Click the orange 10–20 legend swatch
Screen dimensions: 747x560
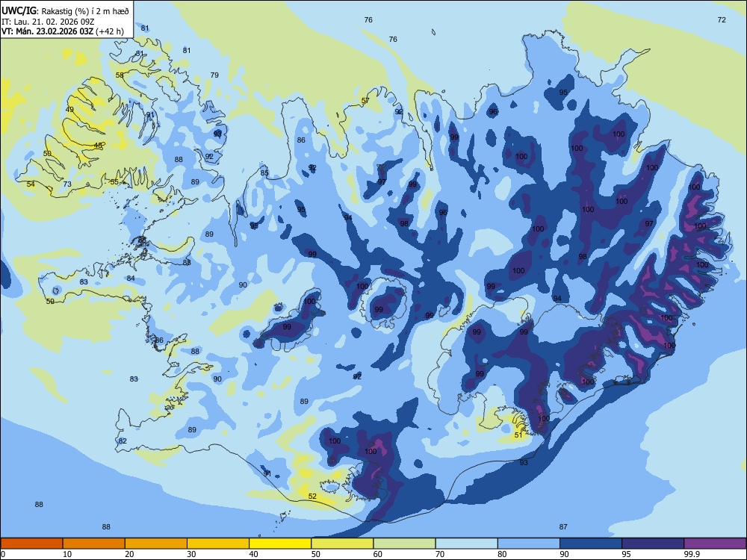pyautogui.click(x=94, y=544)
